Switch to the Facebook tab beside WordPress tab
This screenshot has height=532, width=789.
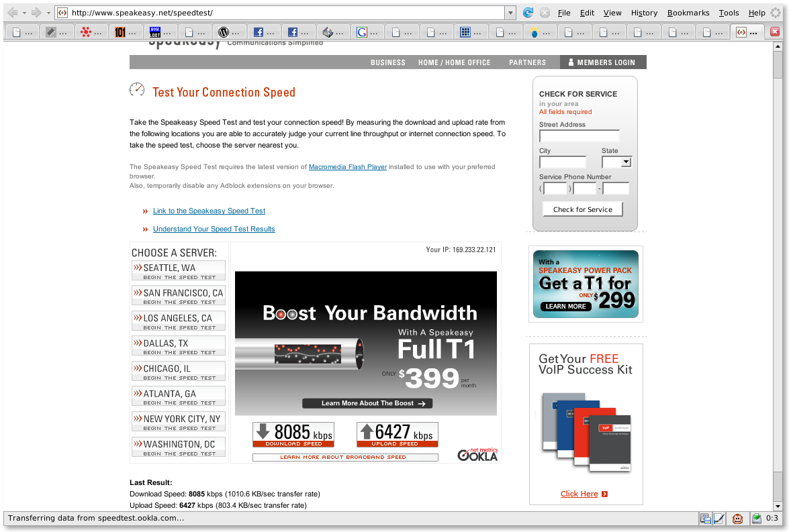(x=264, y=32)
